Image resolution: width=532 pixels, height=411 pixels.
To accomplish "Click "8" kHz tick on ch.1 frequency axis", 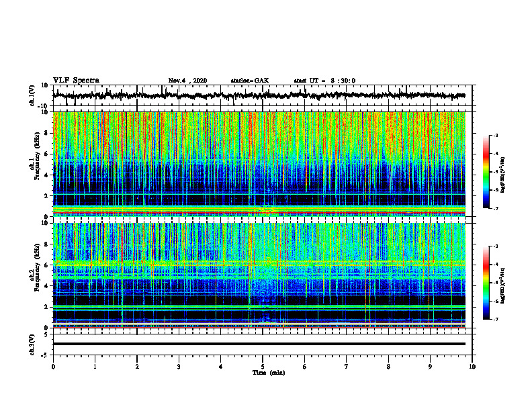I will (47, 133).
